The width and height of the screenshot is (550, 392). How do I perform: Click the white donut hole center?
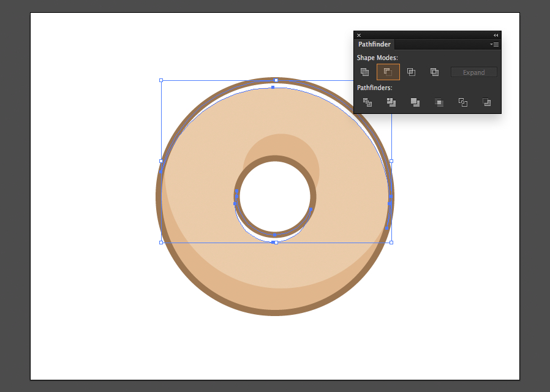275,197
